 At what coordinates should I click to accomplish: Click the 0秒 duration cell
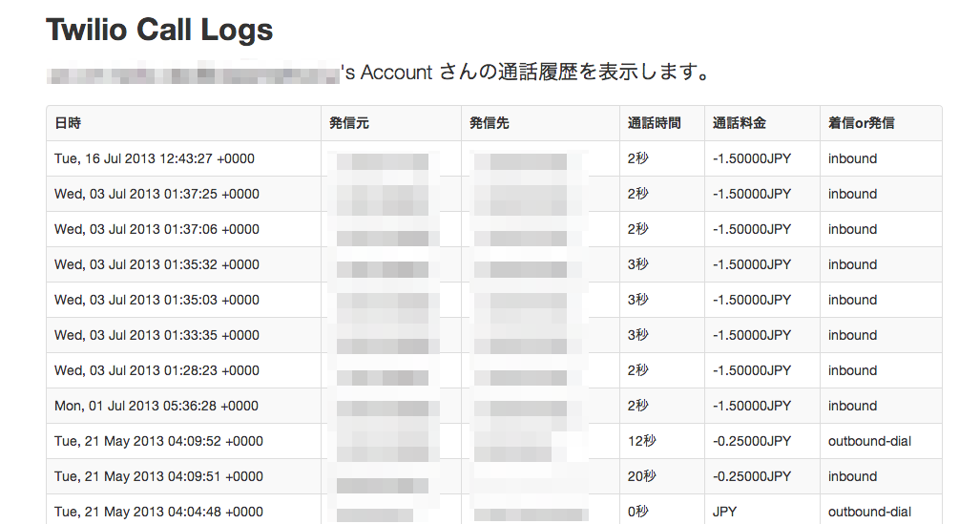(x=637, y=512)
